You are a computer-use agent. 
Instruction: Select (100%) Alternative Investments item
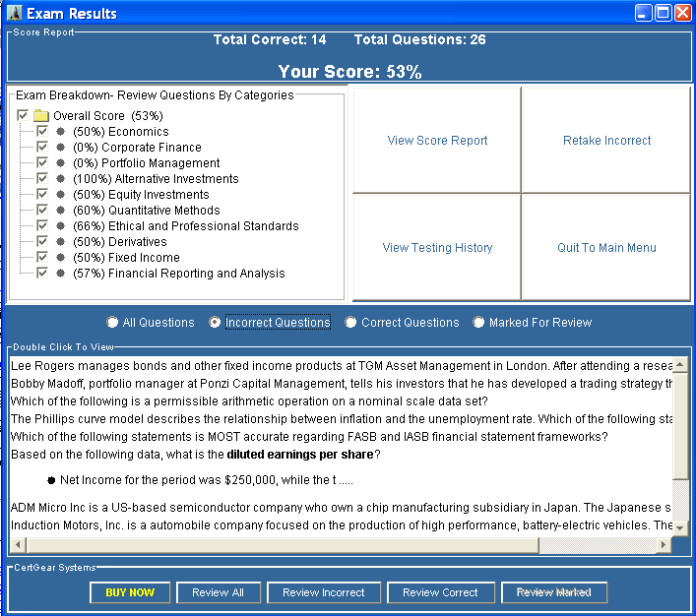click(156, 178)
